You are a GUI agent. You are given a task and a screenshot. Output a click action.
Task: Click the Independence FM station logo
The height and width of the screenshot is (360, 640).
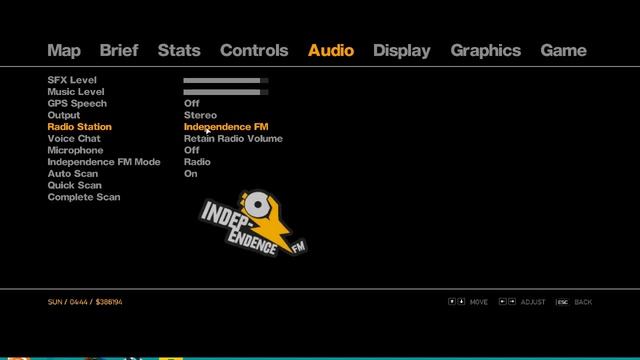(253, 223)
